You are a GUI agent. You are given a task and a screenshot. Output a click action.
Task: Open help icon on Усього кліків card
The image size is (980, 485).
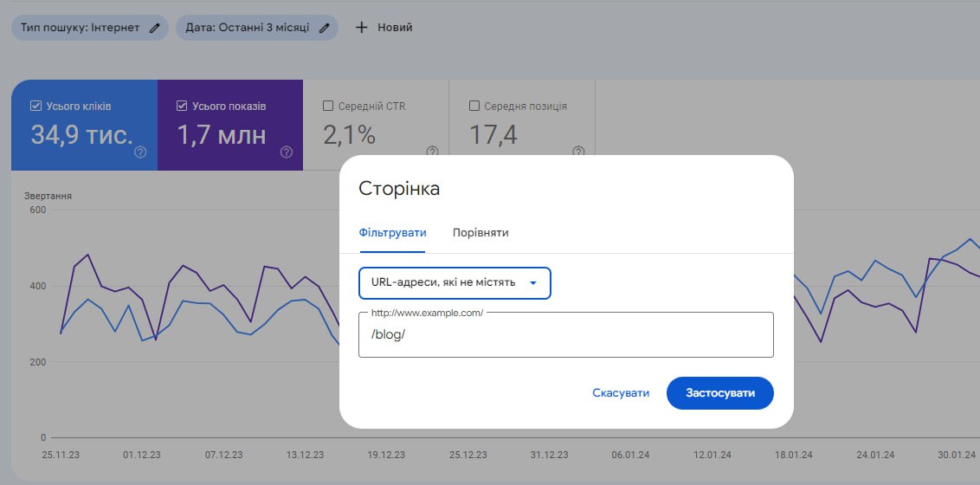[x=140, y=152]
